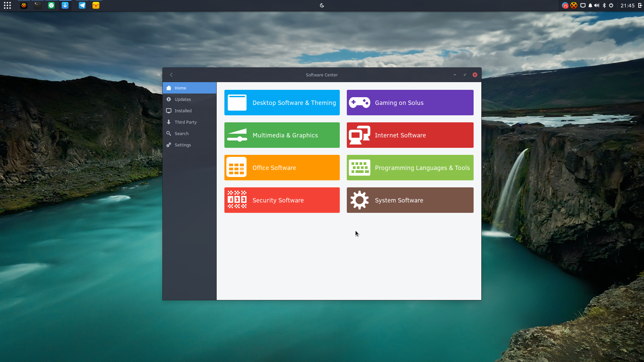644x362 pixels.
Task: Click the back arrow in the title bar
Action: [171, 75]
